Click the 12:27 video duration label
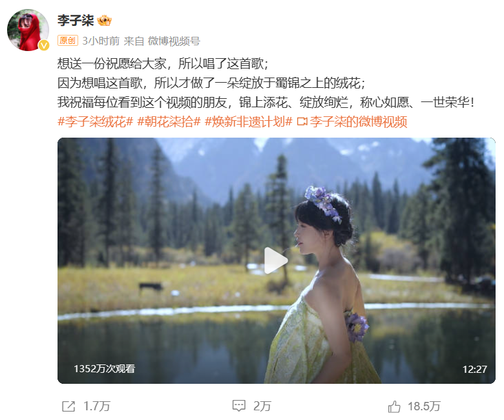 475,369
